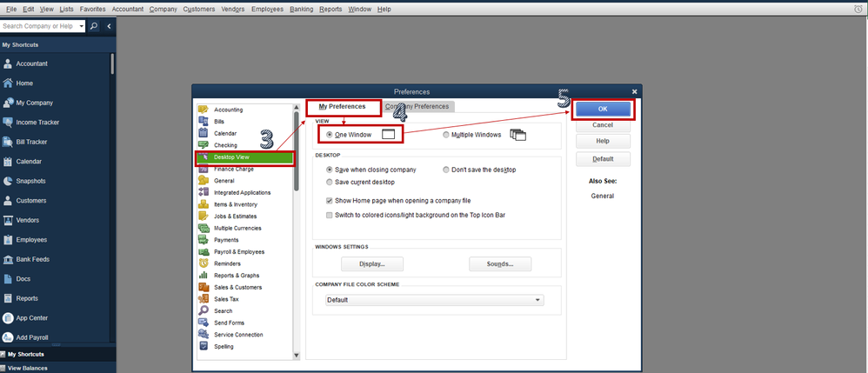Click the reminders clock icon in menu bar

(858, 9)
